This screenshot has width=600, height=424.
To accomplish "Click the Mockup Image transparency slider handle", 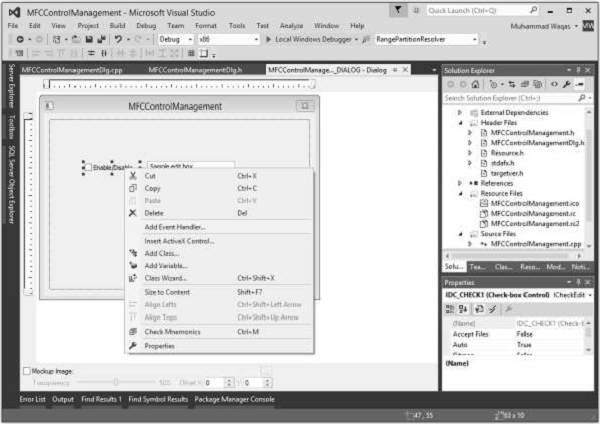I will coord(116,382).
